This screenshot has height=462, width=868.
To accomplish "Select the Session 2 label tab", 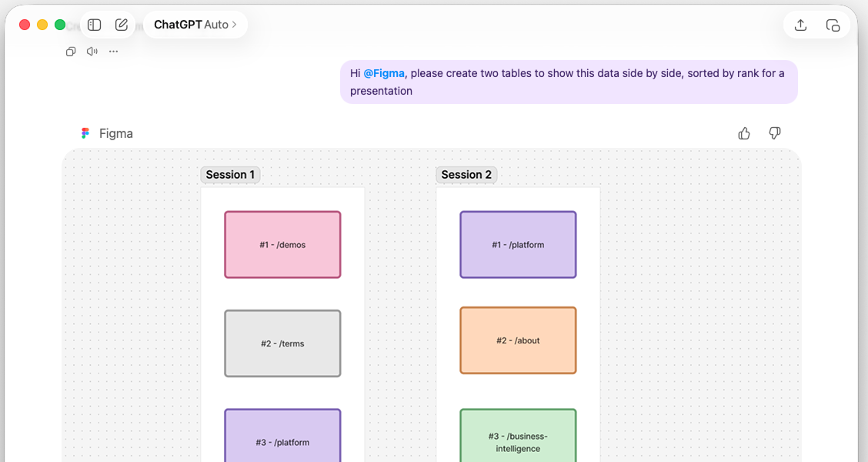I will pyautogui.click(x=466, y=174).
